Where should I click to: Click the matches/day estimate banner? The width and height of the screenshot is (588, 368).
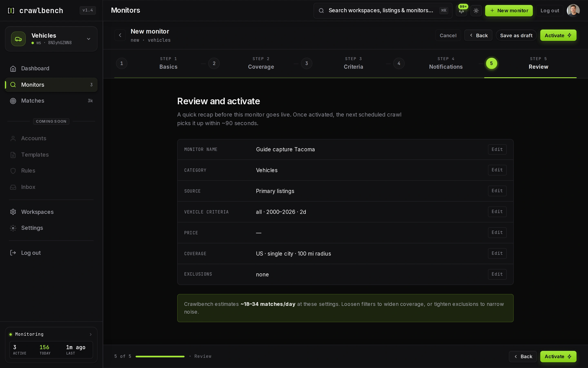tap(345, 308)
